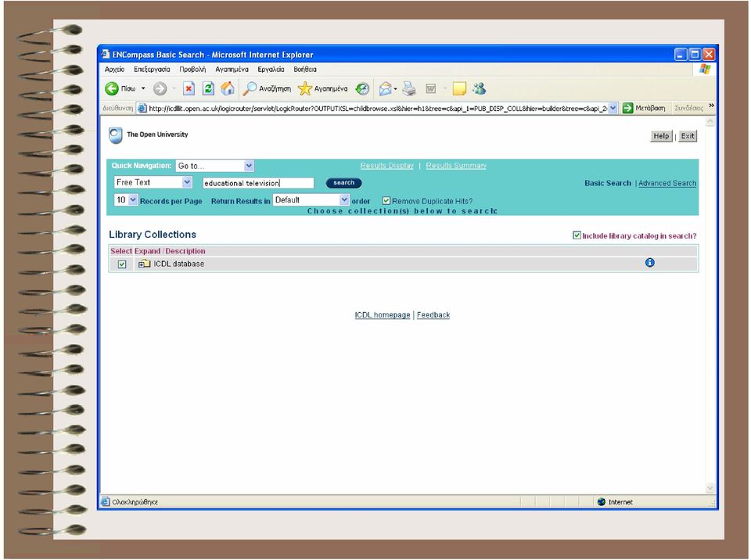Image resolution: width=751 pixels, height=560 pixels.
Task: Toggle the Remove Duplicate Hits checkbox
Action: (x=386, y=201)
